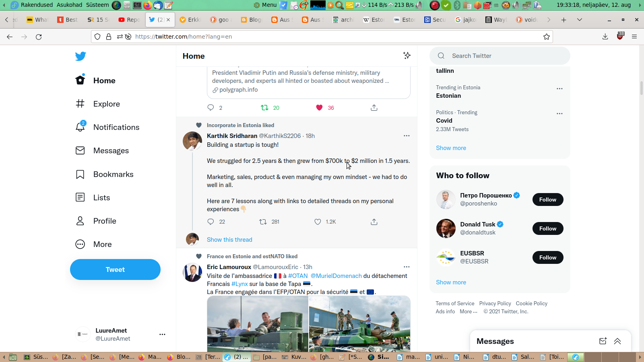Open more options on Eric Lamouroux's tweet
The image size is (644, 362).
(x=407, y=267)
